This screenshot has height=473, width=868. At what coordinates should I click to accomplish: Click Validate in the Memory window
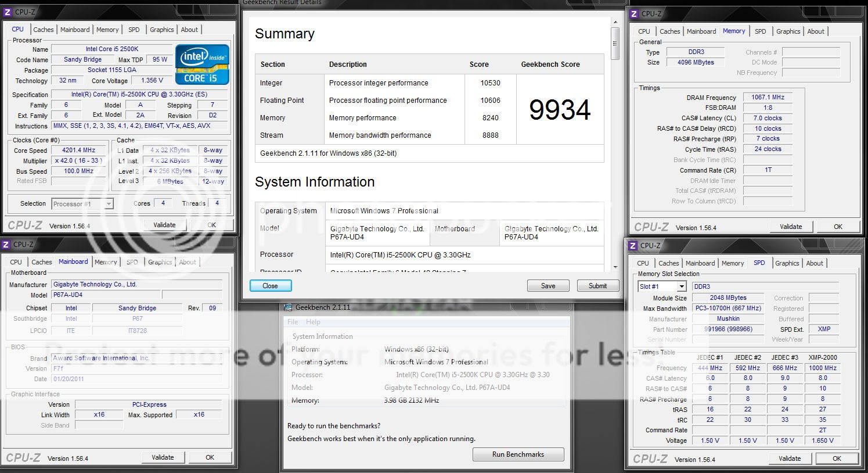point(791,227)
